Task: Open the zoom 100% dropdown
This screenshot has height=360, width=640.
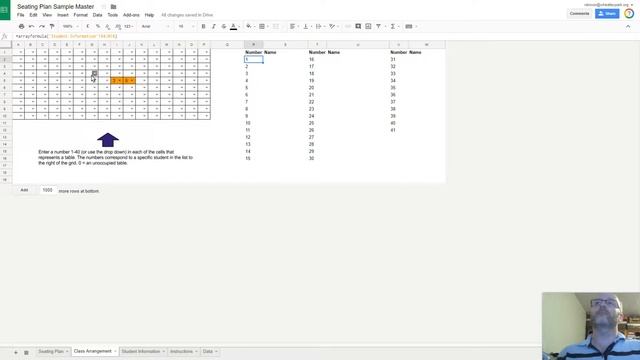Action: click(x=71, y=26)
